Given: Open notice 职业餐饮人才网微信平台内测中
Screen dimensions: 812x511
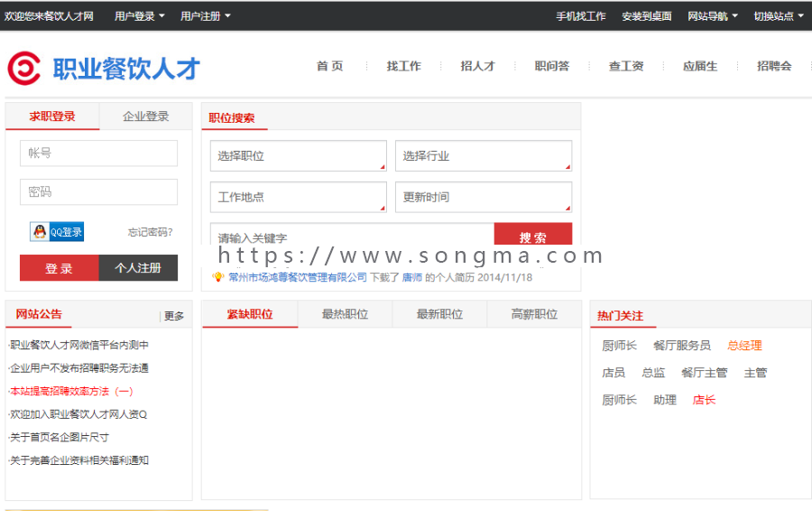Looking at the screenshot, I should [x=78, y=345].
